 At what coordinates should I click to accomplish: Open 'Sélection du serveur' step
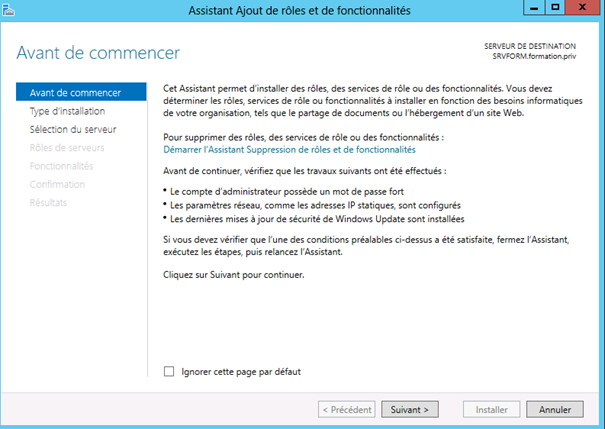coord(73,129)
